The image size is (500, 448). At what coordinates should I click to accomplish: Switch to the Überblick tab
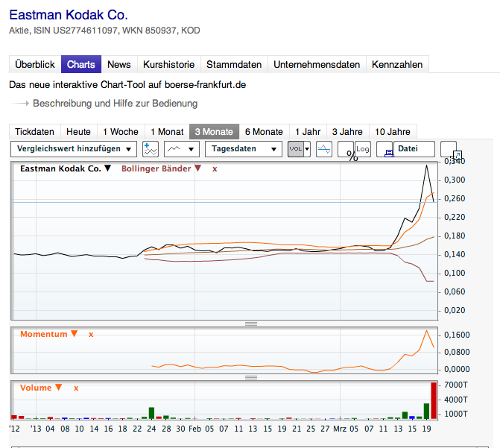pos(35,64)
